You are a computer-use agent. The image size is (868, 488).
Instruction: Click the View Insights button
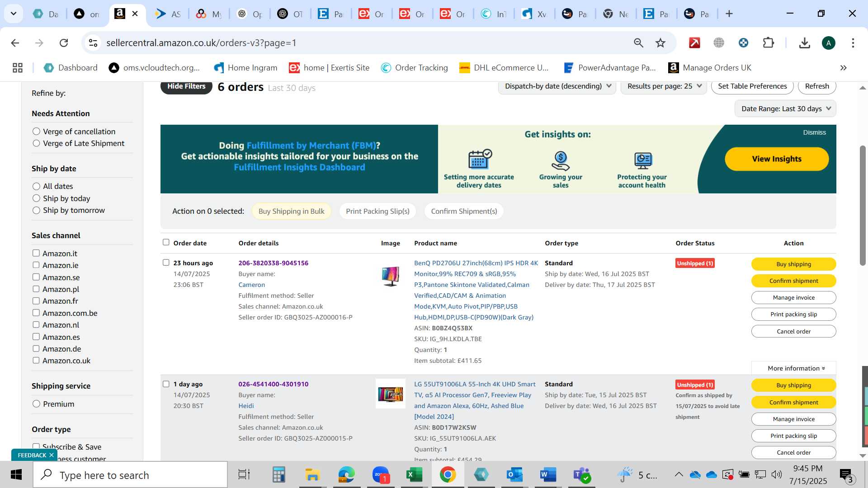pyautogui.click(x=777, y=159)
